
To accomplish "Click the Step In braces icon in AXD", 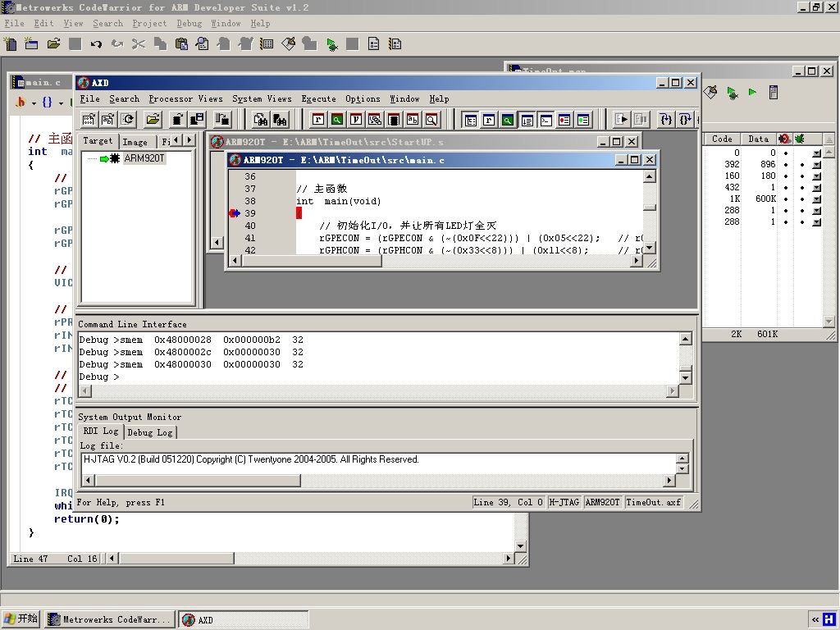I will (666, 120).
